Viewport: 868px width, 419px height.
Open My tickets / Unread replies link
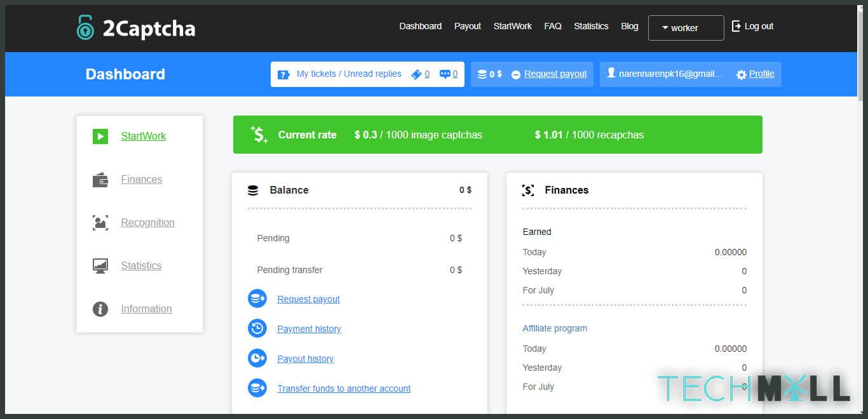(349, 74)
